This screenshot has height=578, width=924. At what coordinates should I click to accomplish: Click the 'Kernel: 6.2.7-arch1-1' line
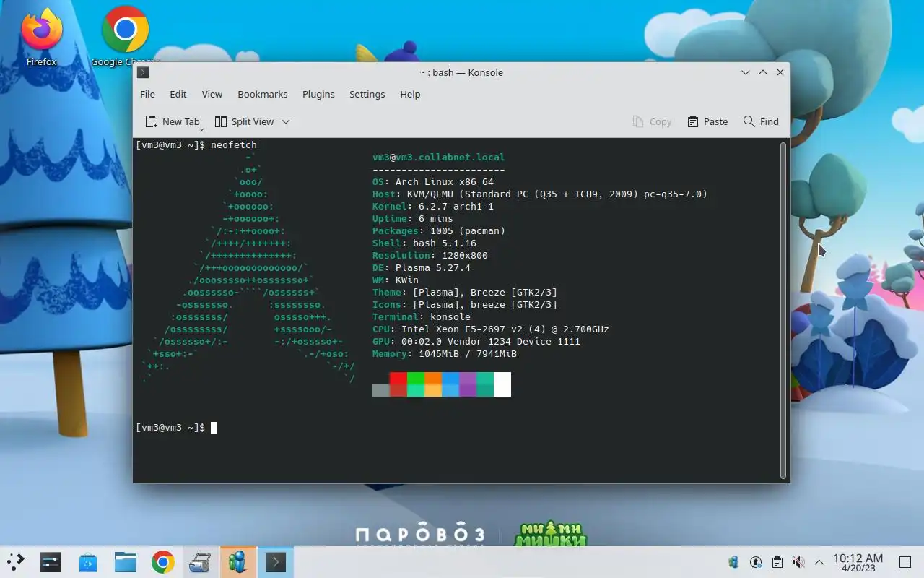433,207
